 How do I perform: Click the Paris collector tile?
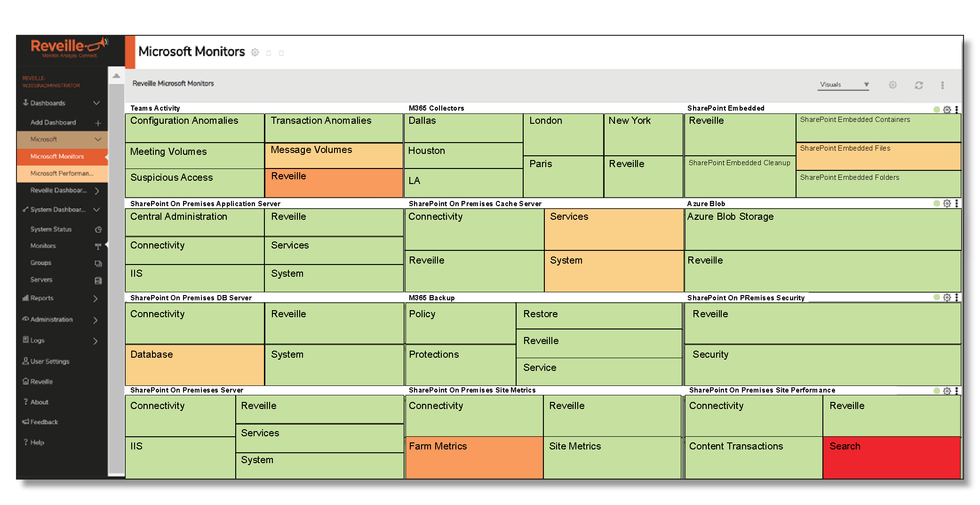[563, 176]
